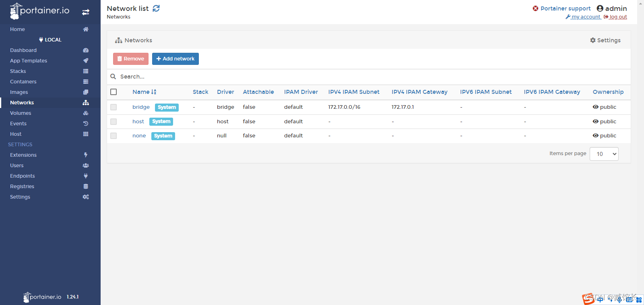
Task: Sort by the Driver column header
Action: (x=225, y=92)
